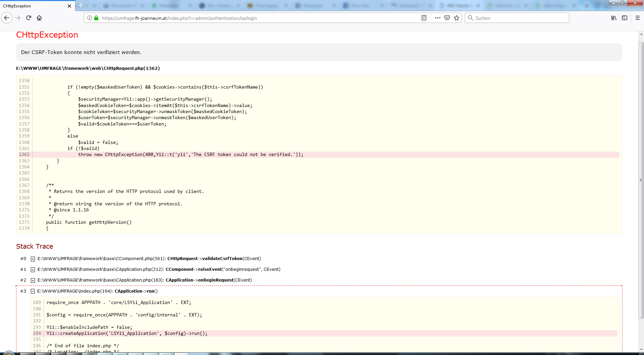The image size is (644, 355).
Task: Go to the browser home page
Action: pyautogui.click(x=39, y=18)
